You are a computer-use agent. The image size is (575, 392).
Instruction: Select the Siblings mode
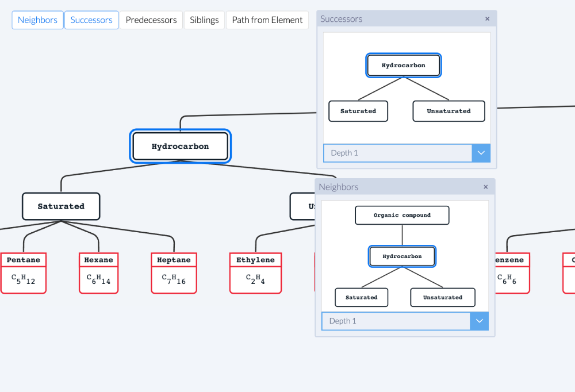tap(204, 20)
